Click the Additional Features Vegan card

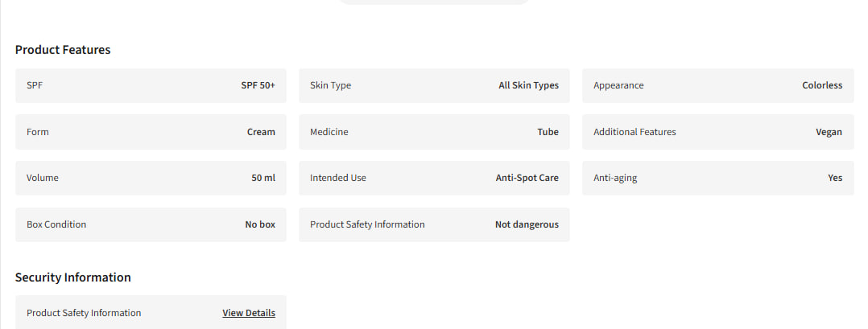point(718,132)
